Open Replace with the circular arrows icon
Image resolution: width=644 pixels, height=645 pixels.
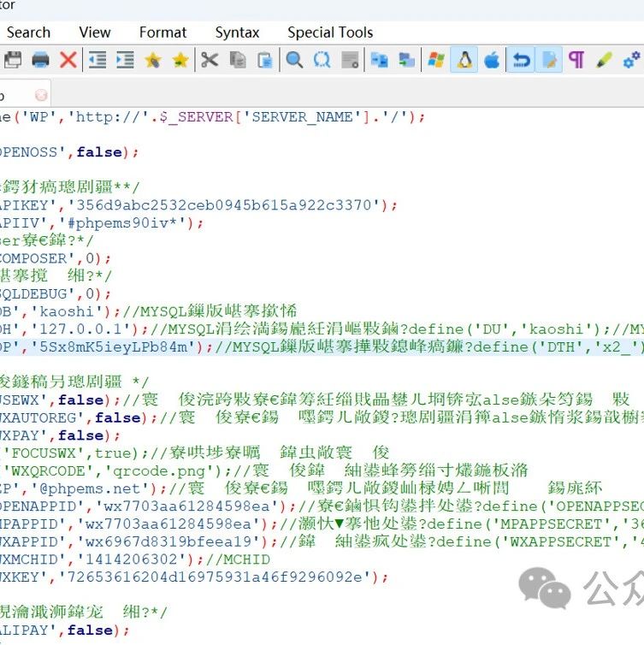point(322,60)
